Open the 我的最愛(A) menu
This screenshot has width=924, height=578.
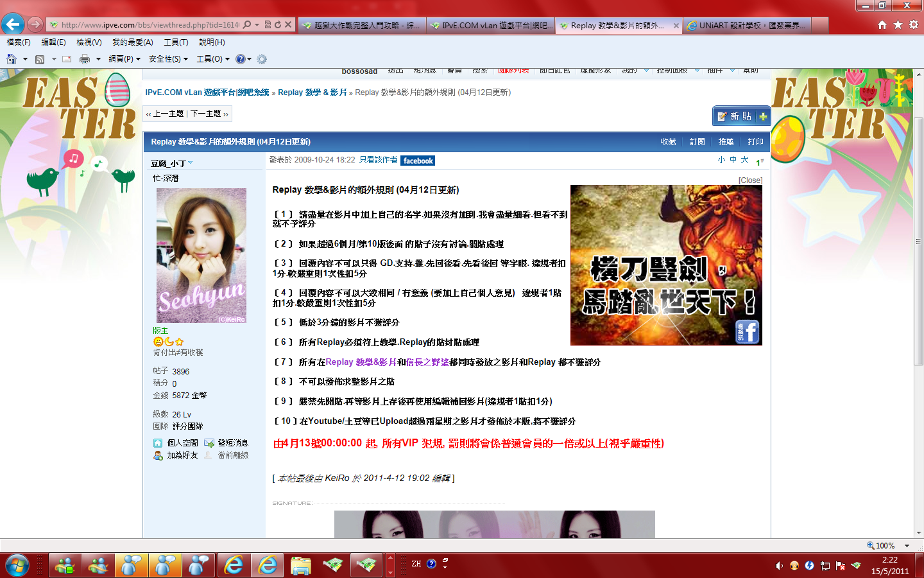[x=132, y=42]
